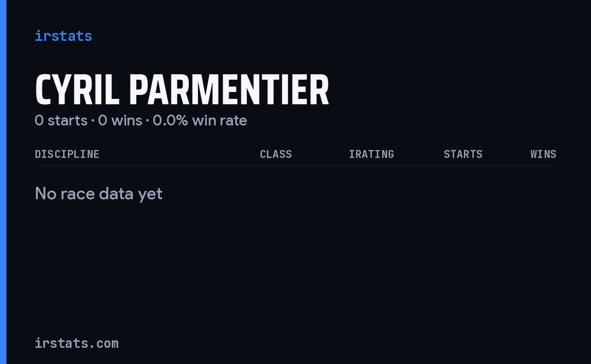Click the 0.0% win rate value
This screenshot has height=364, width=591.
pyautogui.click(x=170, y=121)
